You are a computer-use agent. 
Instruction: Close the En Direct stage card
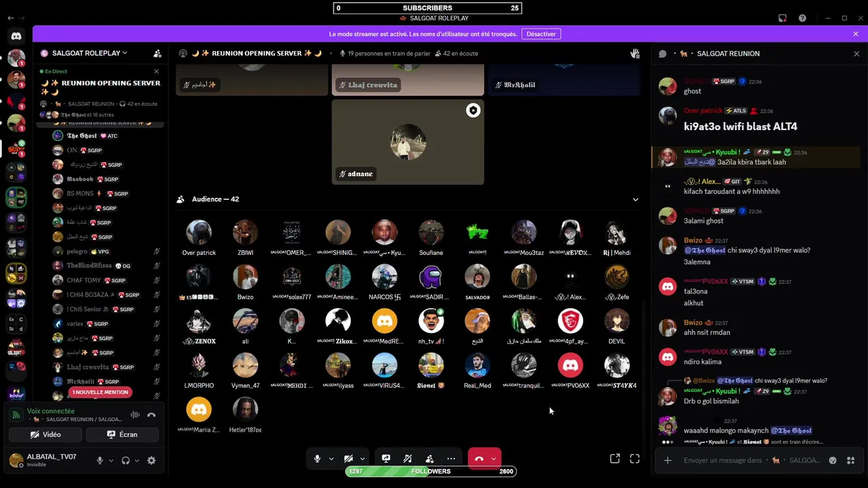157,71
